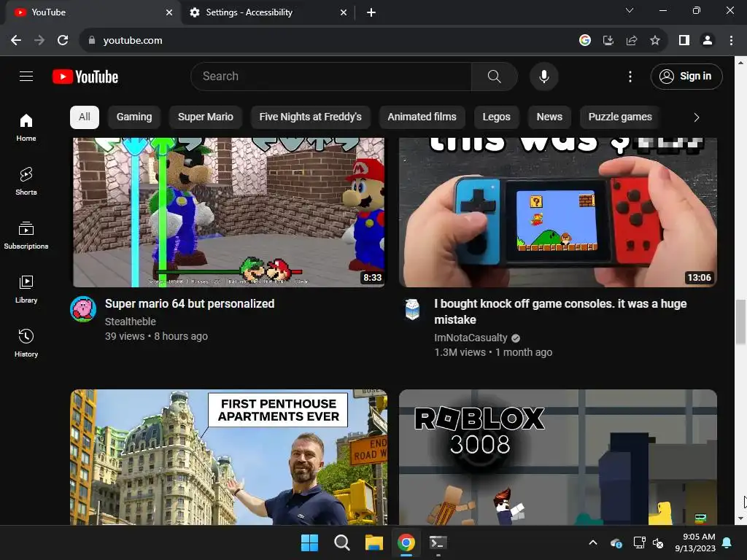This screenshot has height=560, width=747.
Task: Open video Super mario 64 but personalized
Action: pyautogui.click(x=190, y=304)
